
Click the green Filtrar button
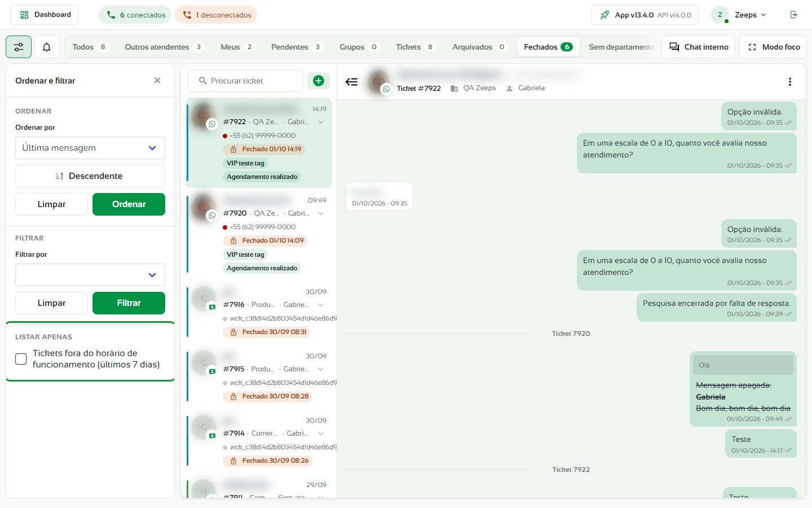pyautogui.click(x=129, y=303)
